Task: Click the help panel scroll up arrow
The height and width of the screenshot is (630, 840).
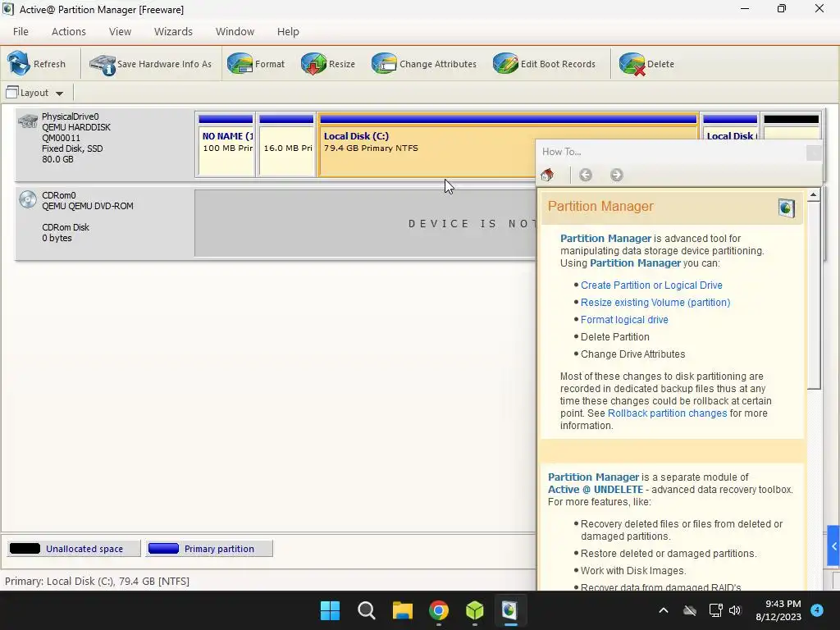Action: (813, 195)
